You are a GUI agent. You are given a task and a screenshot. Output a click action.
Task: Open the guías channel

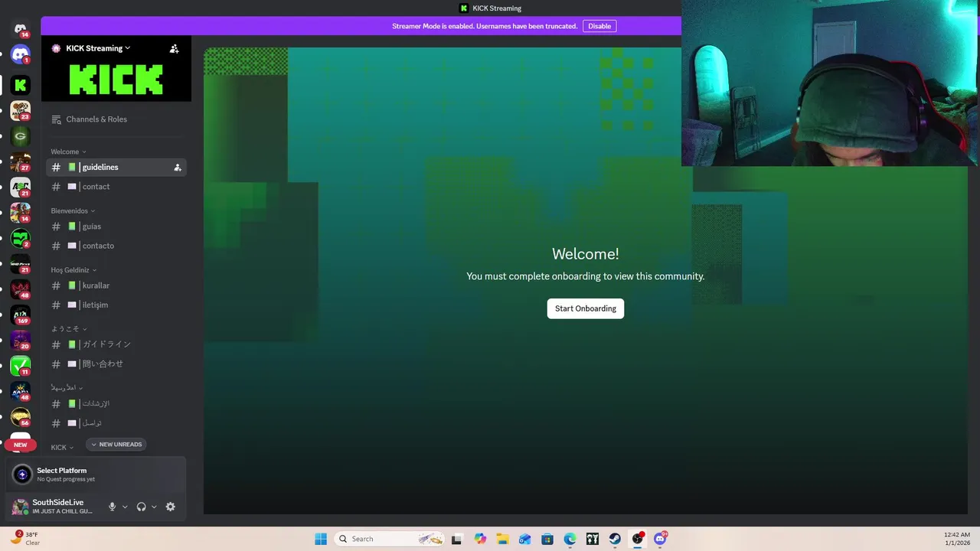point(116,227)
